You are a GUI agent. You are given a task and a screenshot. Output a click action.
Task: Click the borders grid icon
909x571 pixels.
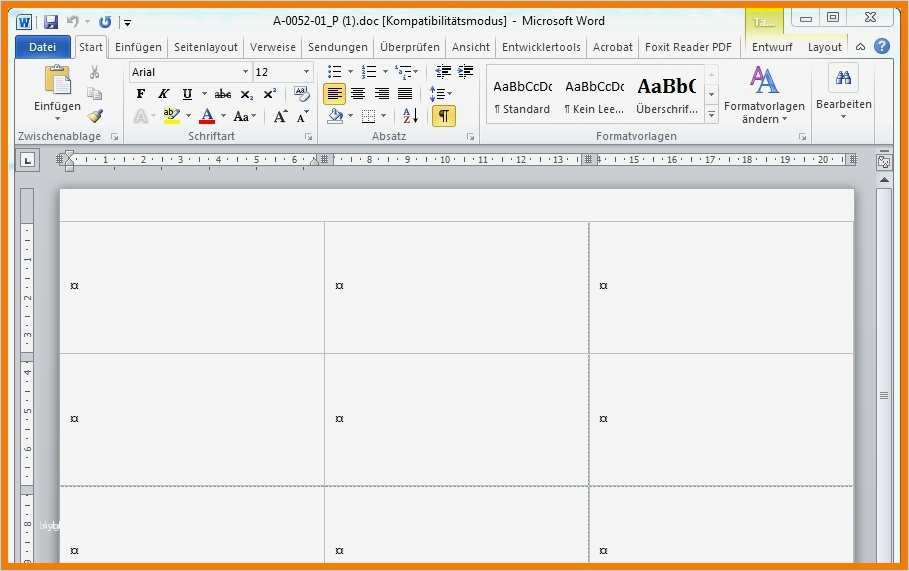tap(368, 116)
